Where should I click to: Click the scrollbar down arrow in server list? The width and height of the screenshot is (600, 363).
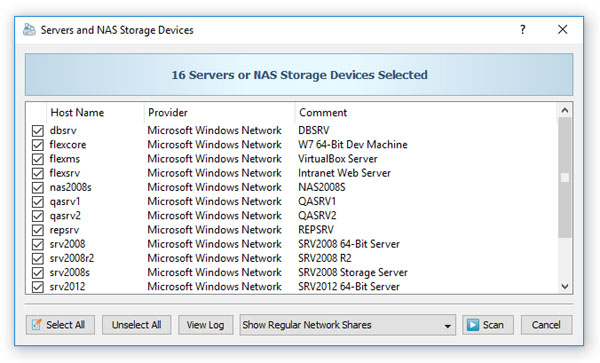coord(565,286)
